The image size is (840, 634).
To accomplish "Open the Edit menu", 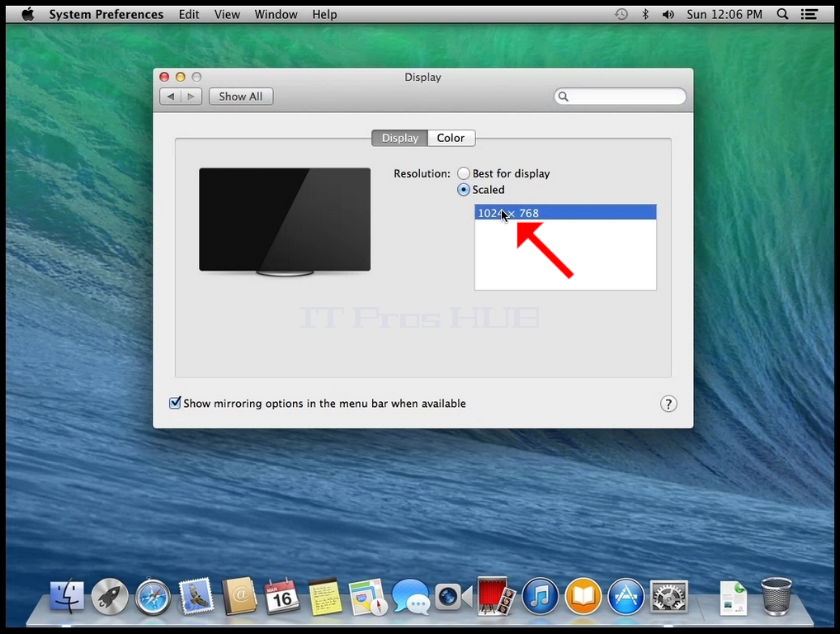I will click(x=189, y=15).
